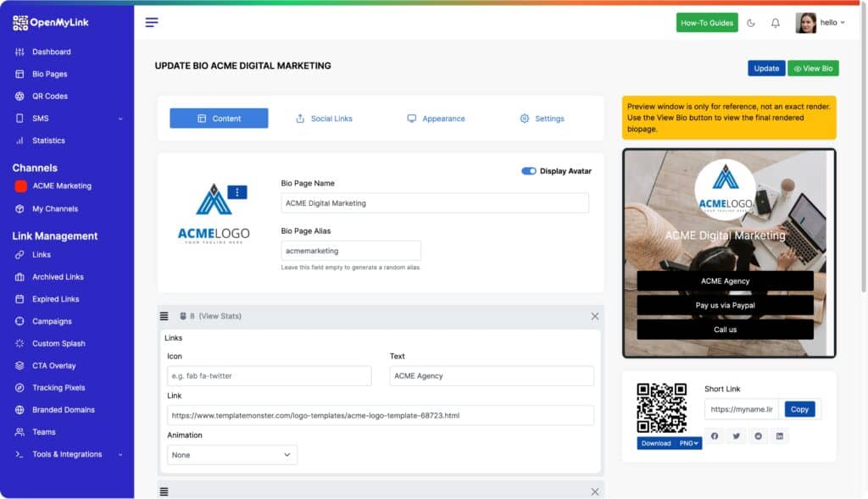Click the Expired Links calendar icon
The height and width of the screenshot is (499, 868).
click(19, 299)
